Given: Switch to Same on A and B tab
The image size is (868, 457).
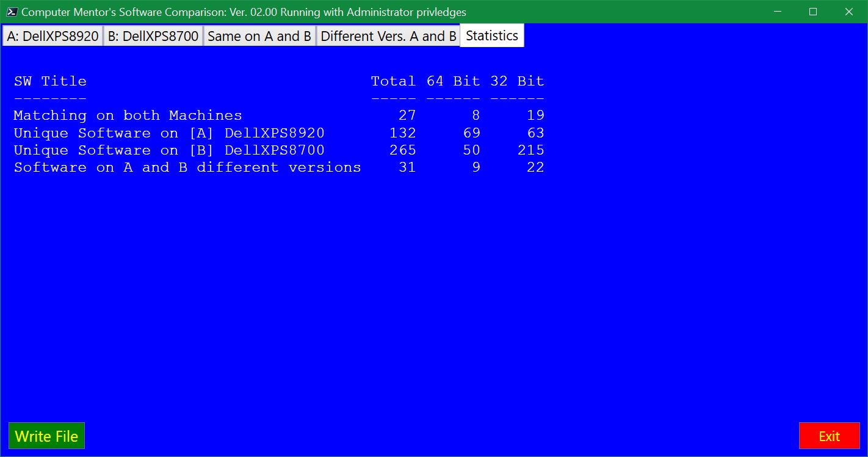Looking at the screenshot, I should (259, 36).
